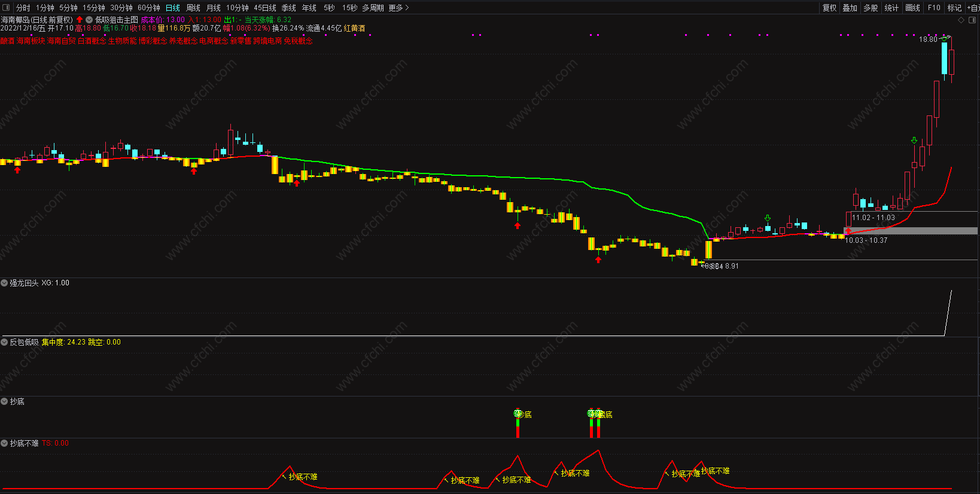Click the 11.02 - 11.03 gap label
Screen dimensions: 980x494
coord(874,218)
